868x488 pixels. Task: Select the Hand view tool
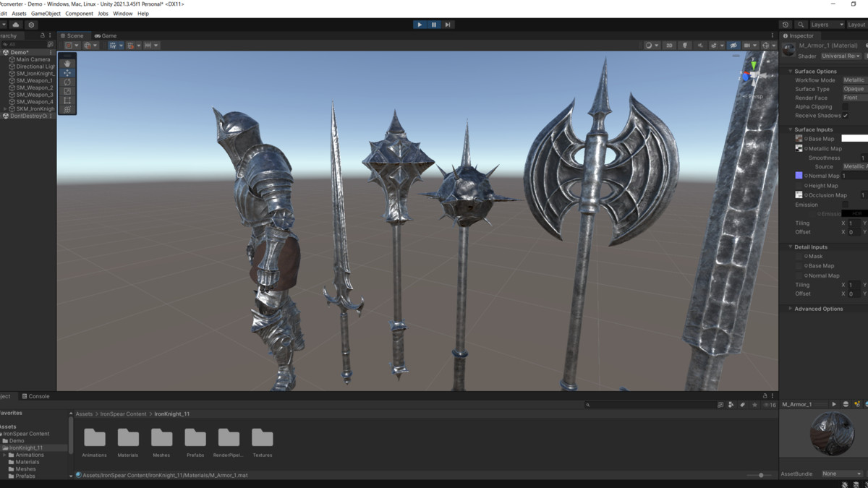tap(67, 64)
